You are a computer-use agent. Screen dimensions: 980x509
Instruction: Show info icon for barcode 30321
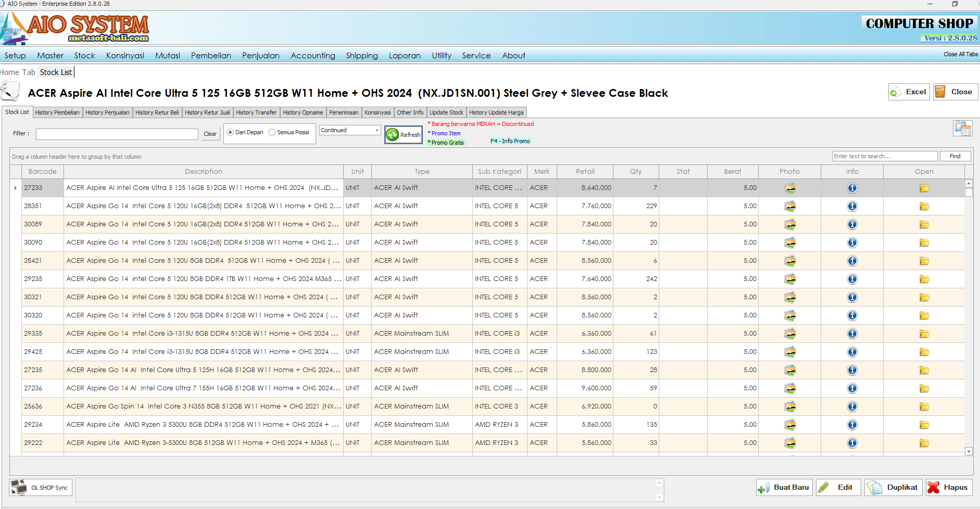(852, 297)
